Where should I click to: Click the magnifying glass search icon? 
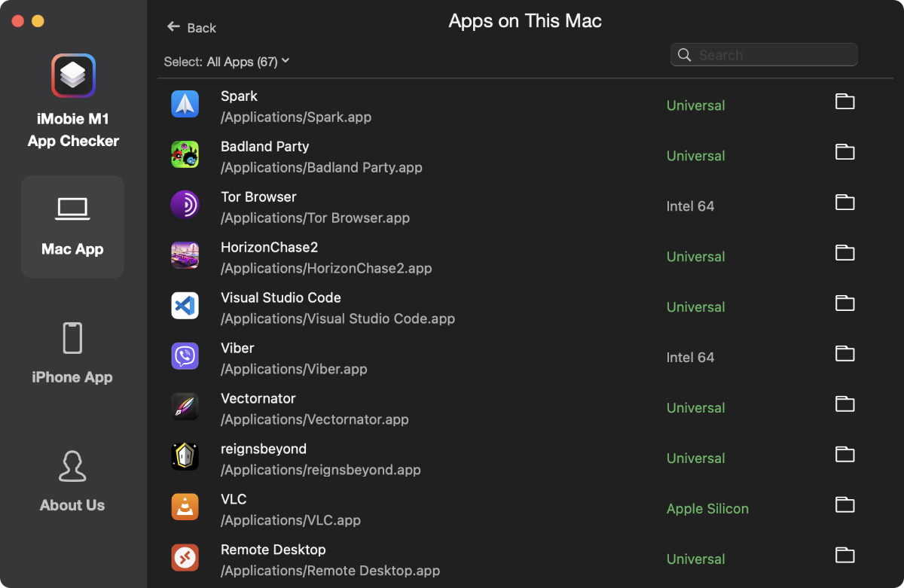point(684,55)
